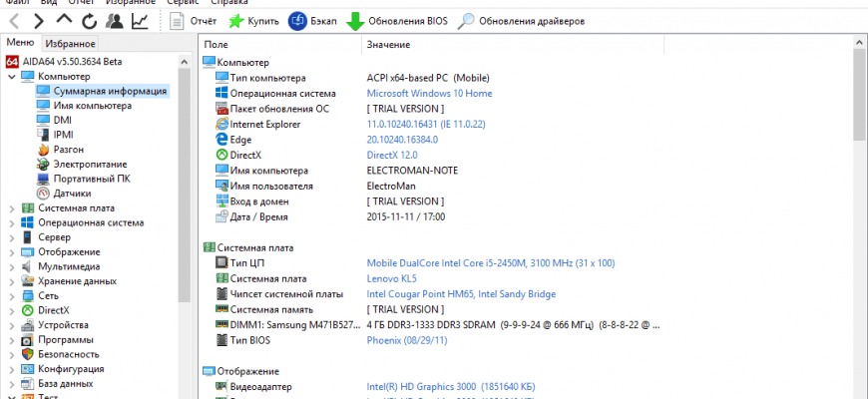The image size is (868, 399).
Task: Open the Бэкап toolbar item
Action: pos(312,22)
